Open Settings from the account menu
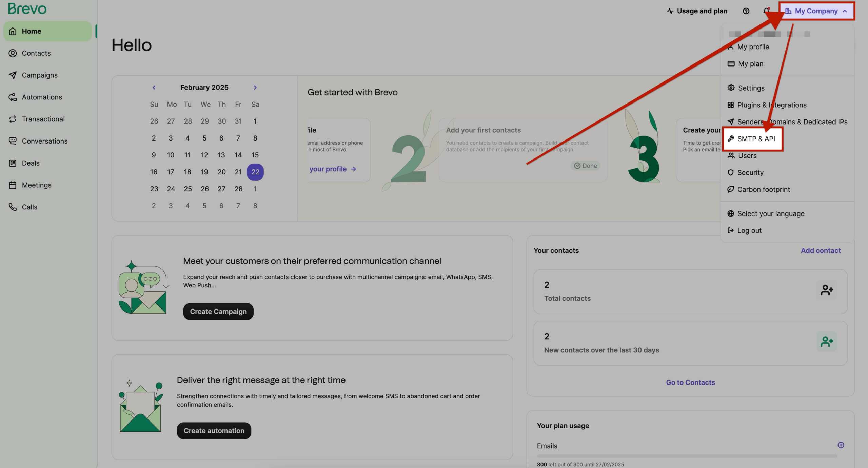The height and width of the screenshot is (468, 868). point(751,88)
